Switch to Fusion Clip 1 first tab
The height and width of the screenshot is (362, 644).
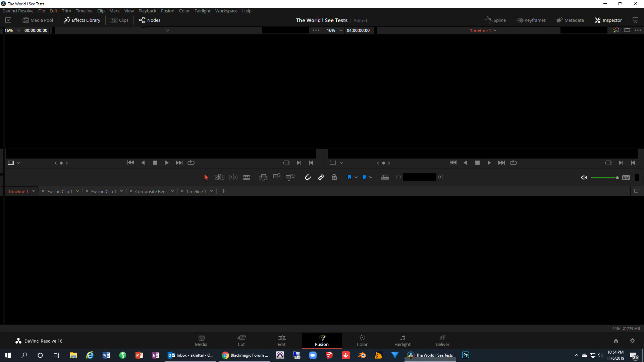[x=60, y=191]
